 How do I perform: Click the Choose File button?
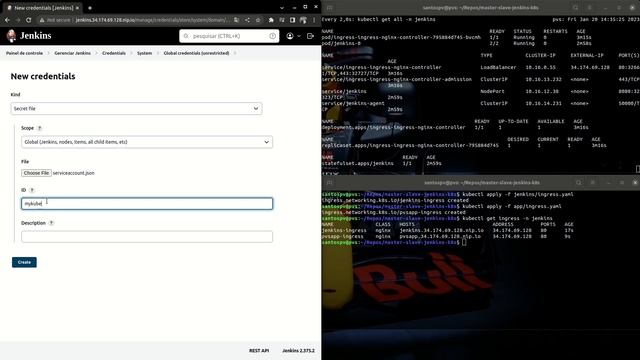(x=36, y=173)
